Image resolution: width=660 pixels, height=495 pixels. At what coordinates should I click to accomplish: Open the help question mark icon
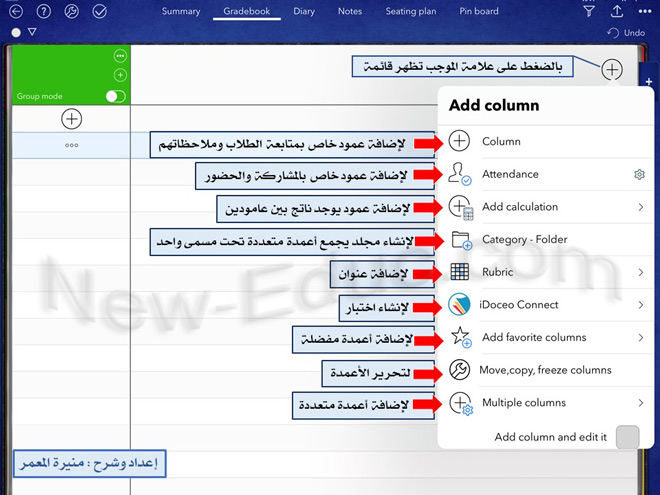[x=43, y=11]
